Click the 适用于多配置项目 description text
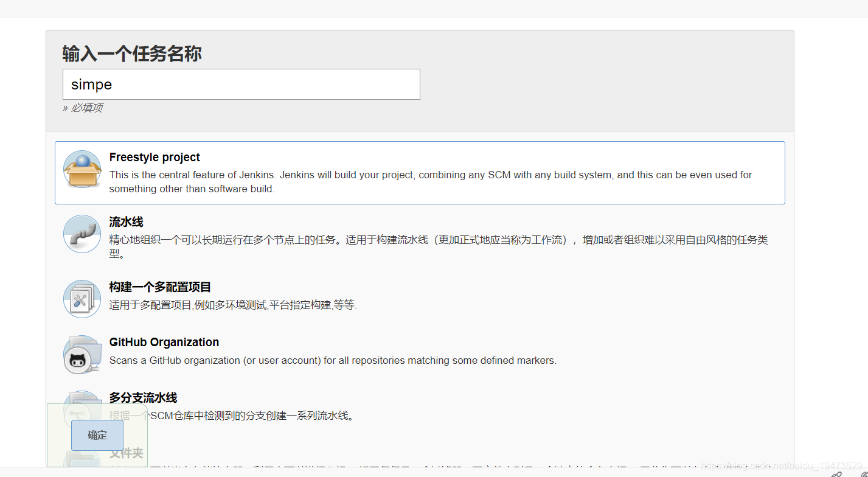Screen dimensions: 868x477 tap(233, 305)
